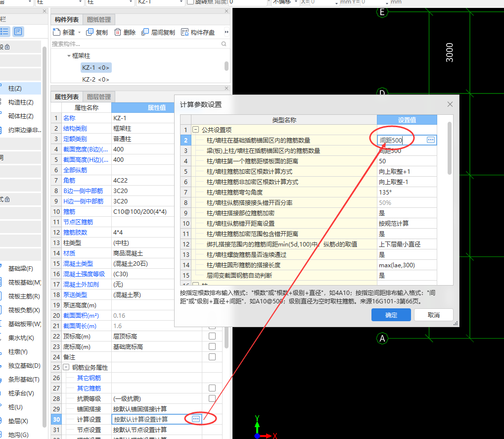Select KZ-2 in component tree

coord(95,80)
